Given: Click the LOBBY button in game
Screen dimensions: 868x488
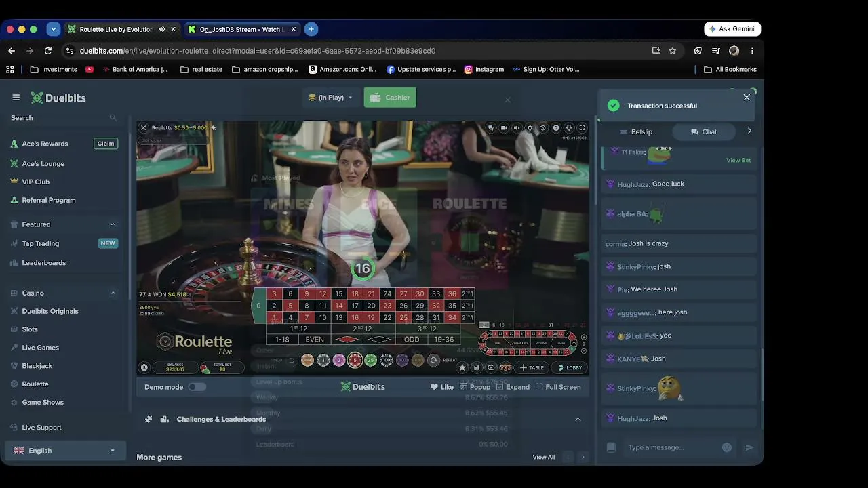Looking at the screenshot, I should coord(570,368).
